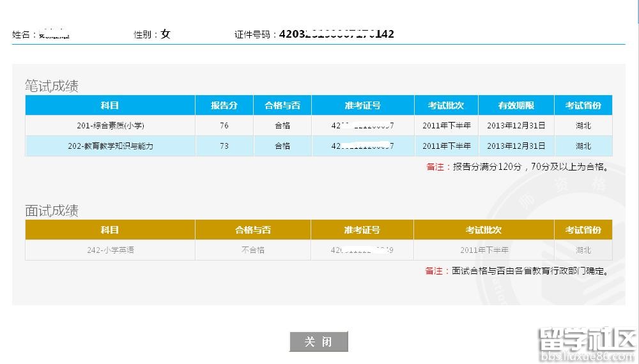The image size is (639, 364).
Task: Click the note about 报告分满分120分
Action: 518,167
